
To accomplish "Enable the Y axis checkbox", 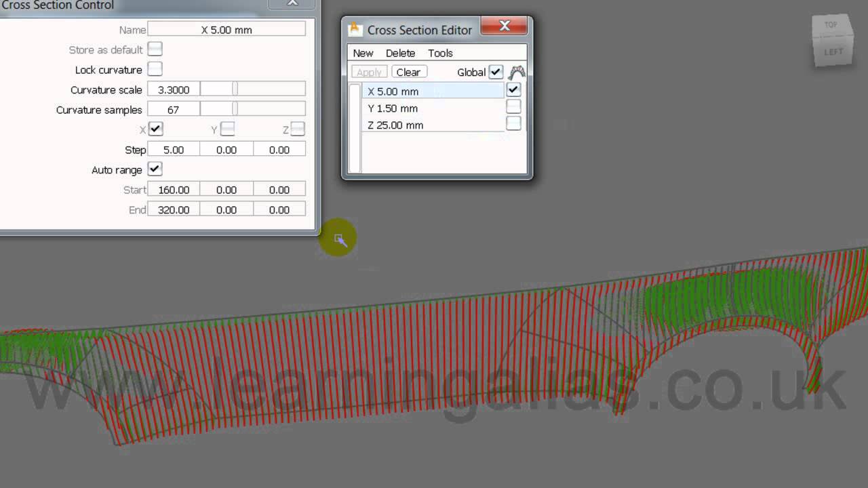I will 228,129.
